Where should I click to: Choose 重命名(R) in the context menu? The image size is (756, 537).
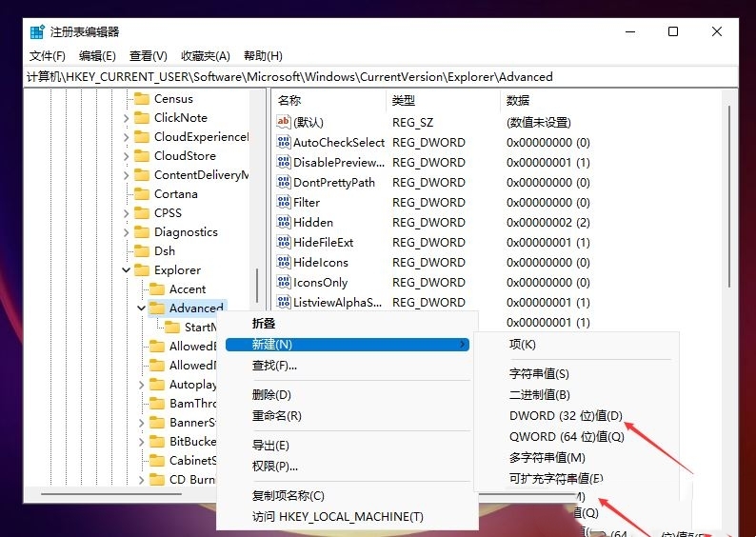348,415
